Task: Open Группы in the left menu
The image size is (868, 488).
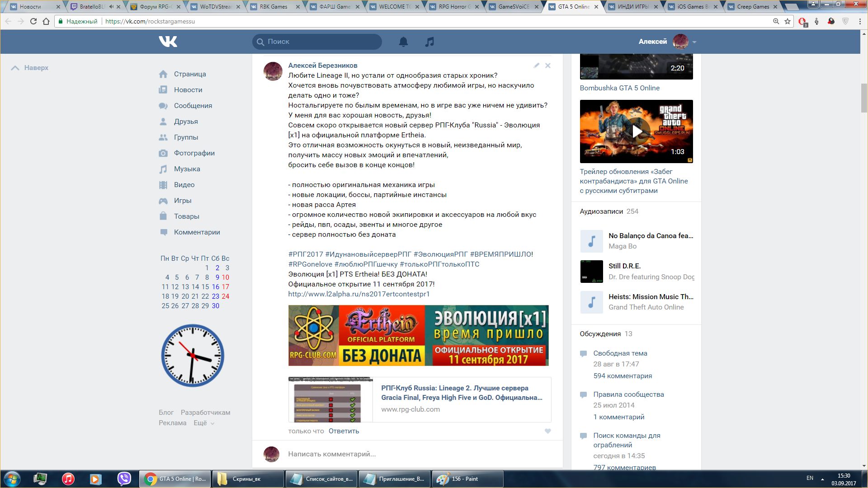Action: click(186, 137)
